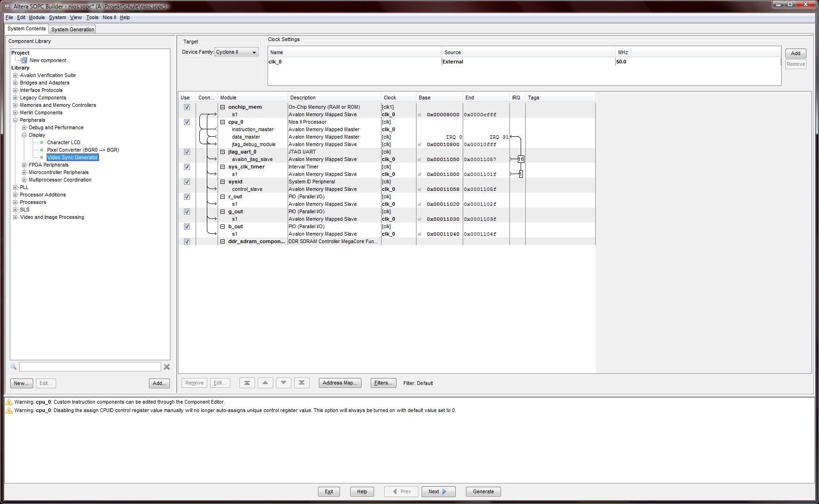Click the search magnifier icon
The width and height of the screenshot is (819, 504).
tap(13, 367)
